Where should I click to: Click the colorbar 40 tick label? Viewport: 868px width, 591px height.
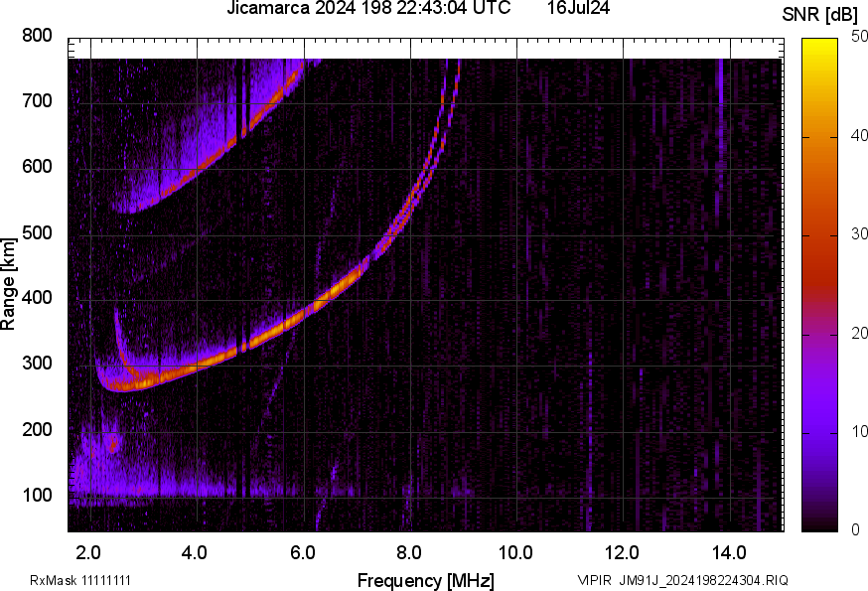[x=859, y=136]
